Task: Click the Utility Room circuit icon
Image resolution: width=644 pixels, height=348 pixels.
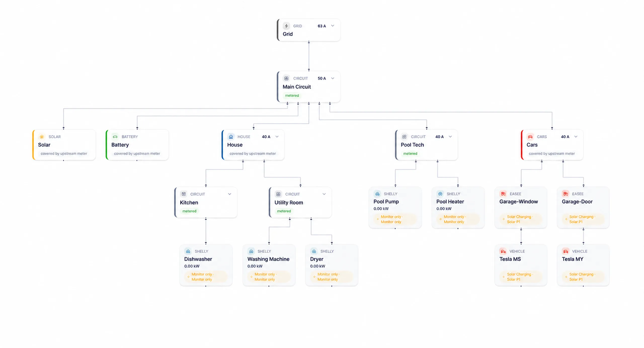Action: click(278, 194)
